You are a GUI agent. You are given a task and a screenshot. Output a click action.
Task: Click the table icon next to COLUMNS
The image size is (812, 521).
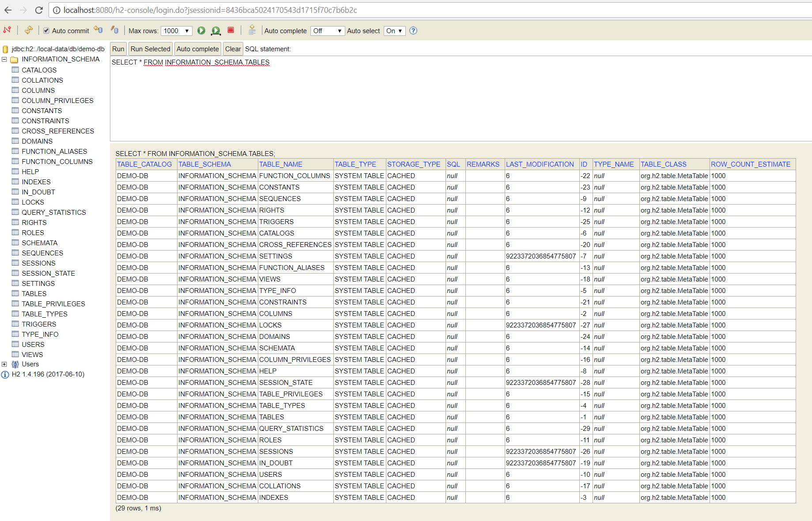pyautogui.click(x=15, y=90)
